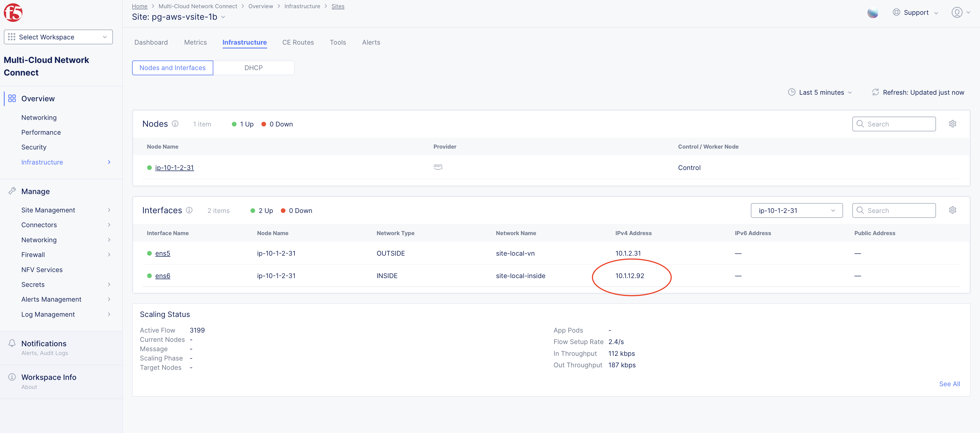Click the F5 logo icon
This screenshot has width=980, height=433.
pyautogui.click(x=13, y=13)
